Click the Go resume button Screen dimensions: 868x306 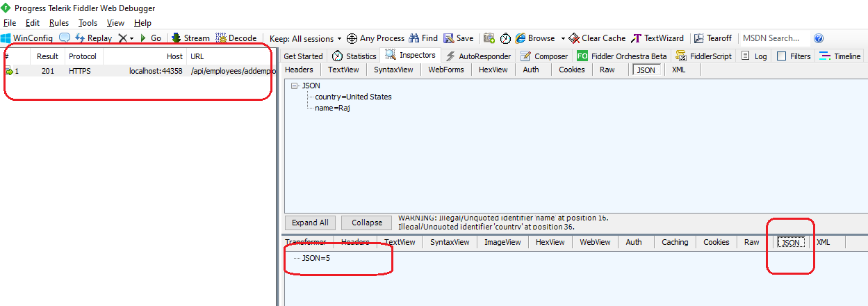click(x=150, y=38)
